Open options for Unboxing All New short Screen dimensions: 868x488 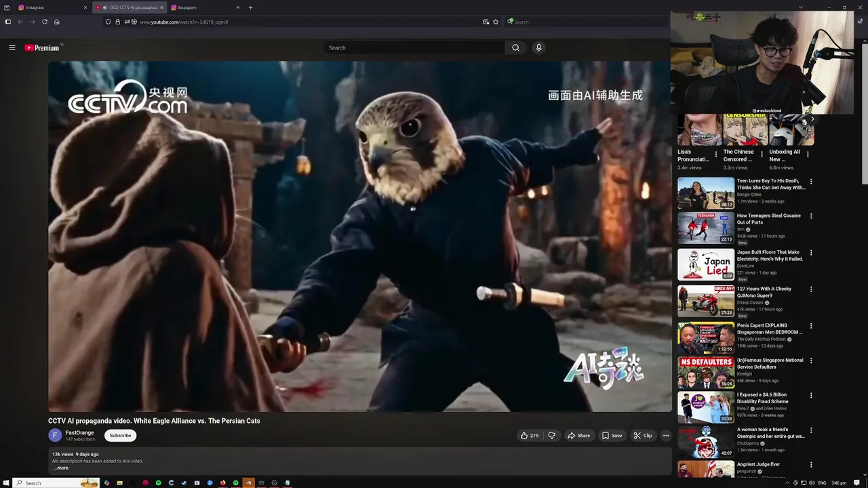(x=807, y=155)
